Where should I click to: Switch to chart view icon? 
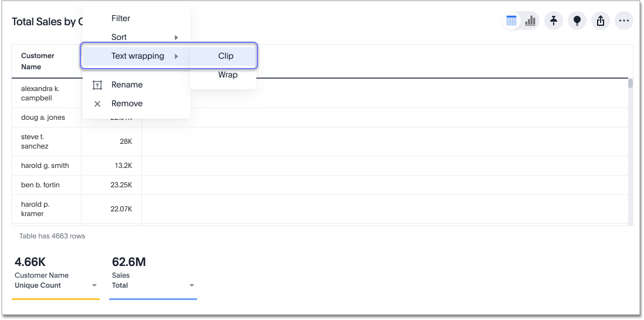530,21
